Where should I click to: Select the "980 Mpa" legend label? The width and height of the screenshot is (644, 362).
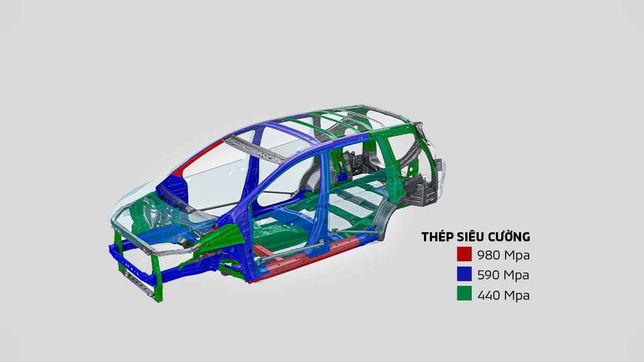[x=503, y=255]
